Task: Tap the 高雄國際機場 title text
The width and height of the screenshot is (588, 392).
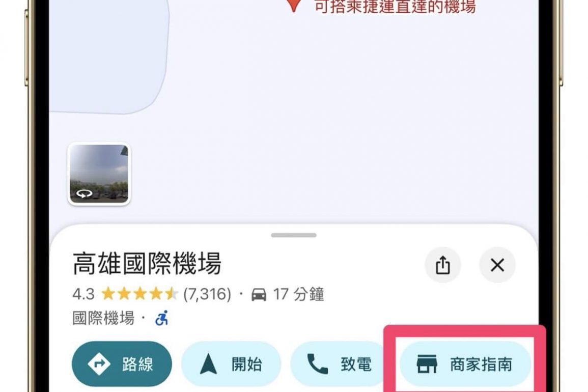Action: tap(147, 263)
